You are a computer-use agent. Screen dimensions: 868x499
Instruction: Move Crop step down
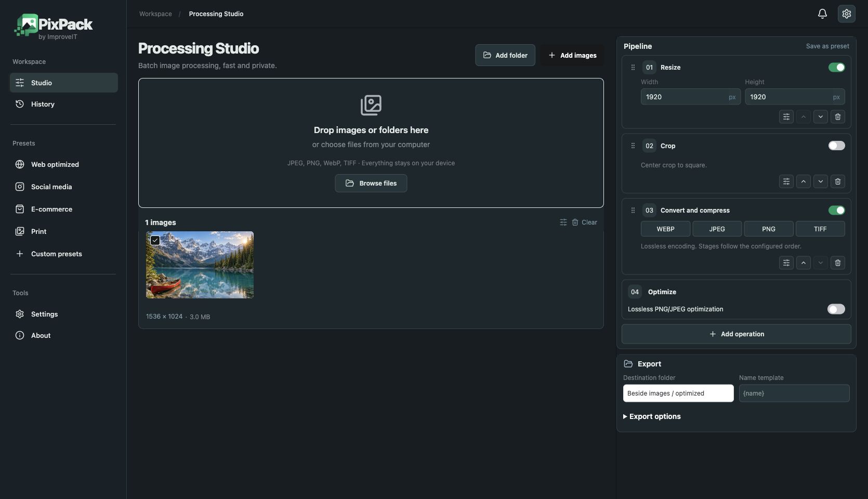pos(821,181)
